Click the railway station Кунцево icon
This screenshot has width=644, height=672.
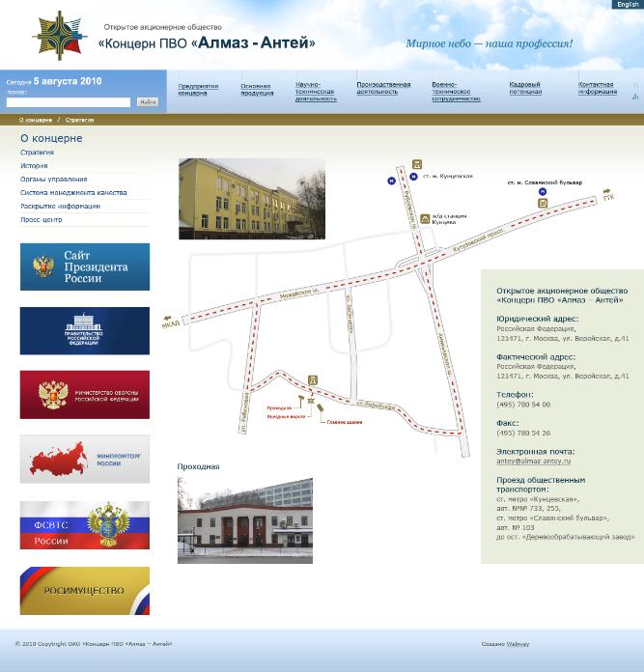point(425,218)
